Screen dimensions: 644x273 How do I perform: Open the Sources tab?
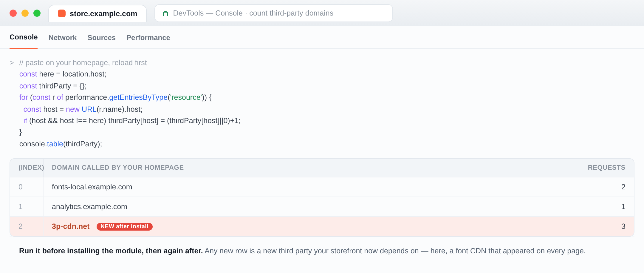(x=101, y=38)
